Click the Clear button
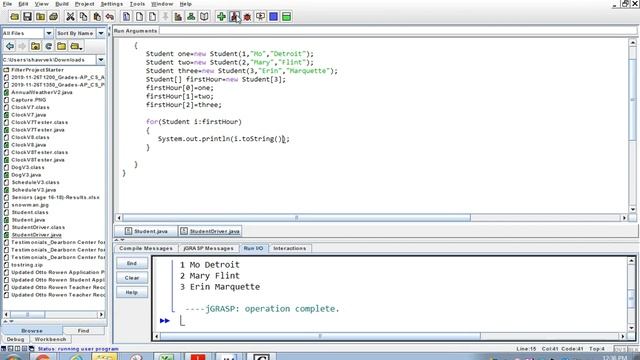Image resolution: width=640 pixels, height=360 pixels. coord(132,278)
